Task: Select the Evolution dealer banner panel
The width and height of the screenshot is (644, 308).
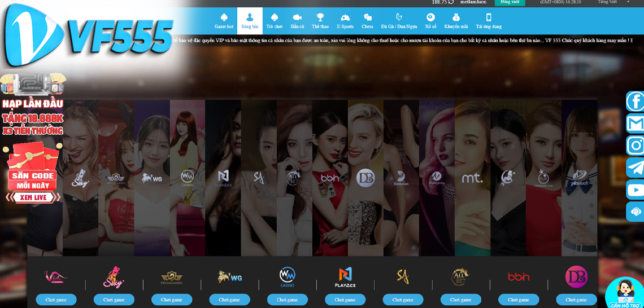Action: 401,178
